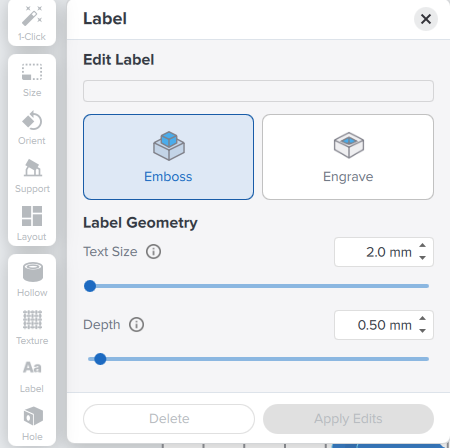Select the 1-Click magic wand tool
Image resolution: width=450 pixels, height=448 pixels.
[32, 23]
